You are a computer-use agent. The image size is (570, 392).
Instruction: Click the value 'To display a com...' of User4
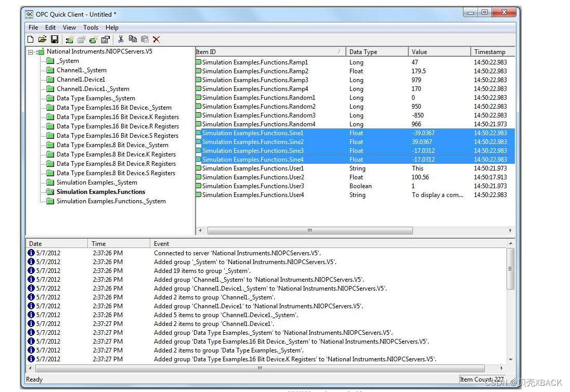437,195
